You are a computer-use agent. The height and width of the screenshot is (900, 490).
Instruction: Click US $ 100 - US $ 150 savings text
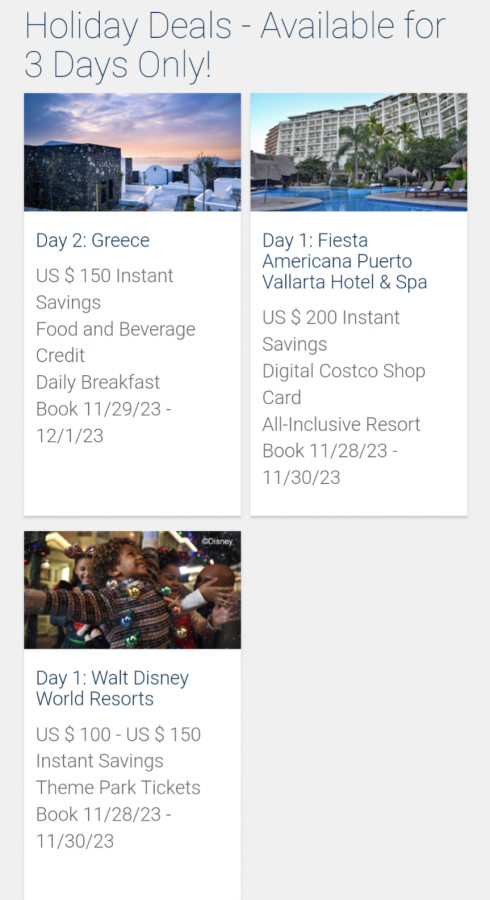(x=118, y=747)
